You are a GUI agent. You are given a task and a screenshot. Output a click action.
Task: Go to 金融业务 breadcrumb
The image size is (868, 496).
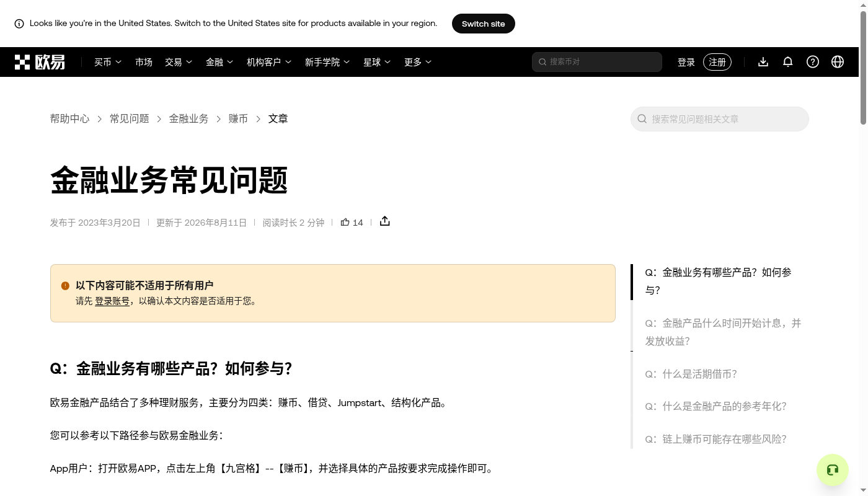tap(189, 118)
